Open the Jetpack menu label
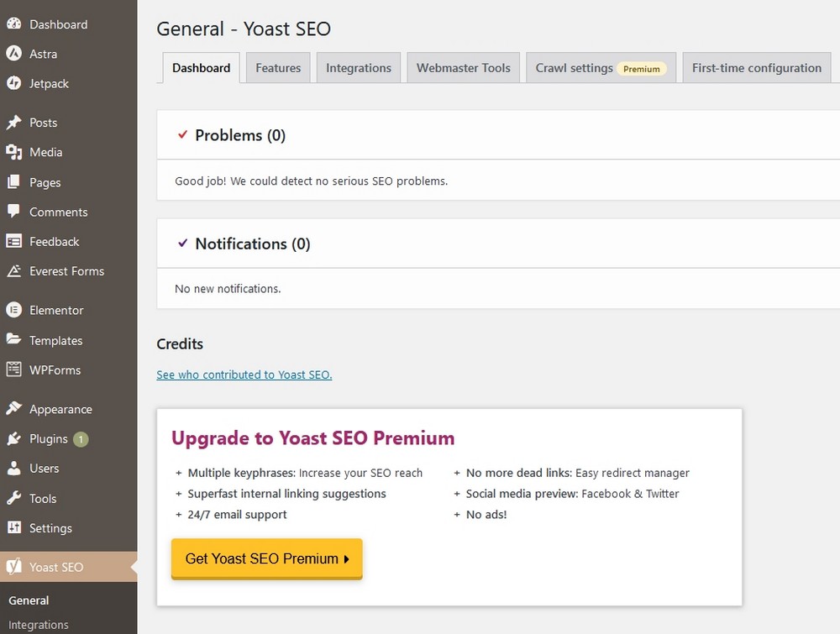Viewport: 840px width, 634px height. click(x=49, y=83)
